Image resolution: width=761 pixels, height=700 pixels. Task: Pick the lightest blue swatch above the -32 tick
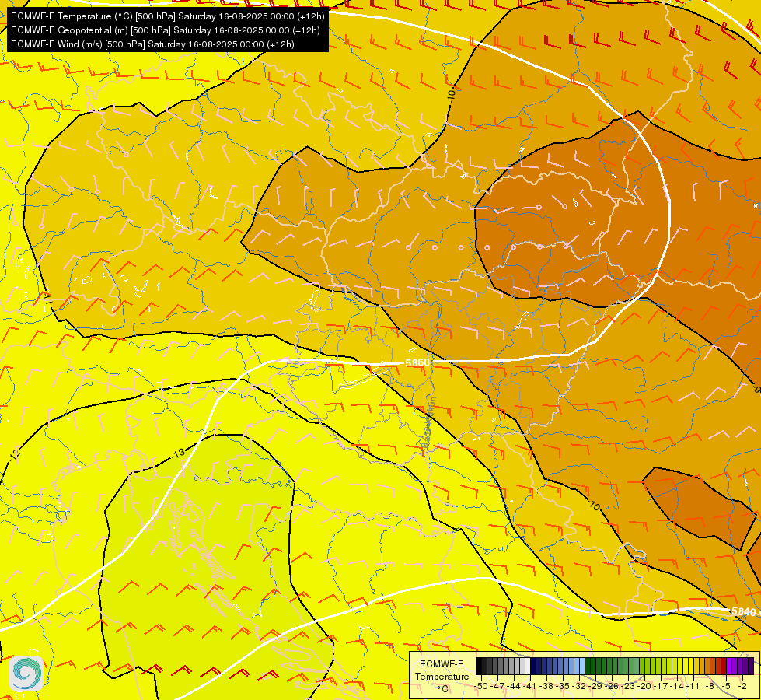tap(582, 666)
